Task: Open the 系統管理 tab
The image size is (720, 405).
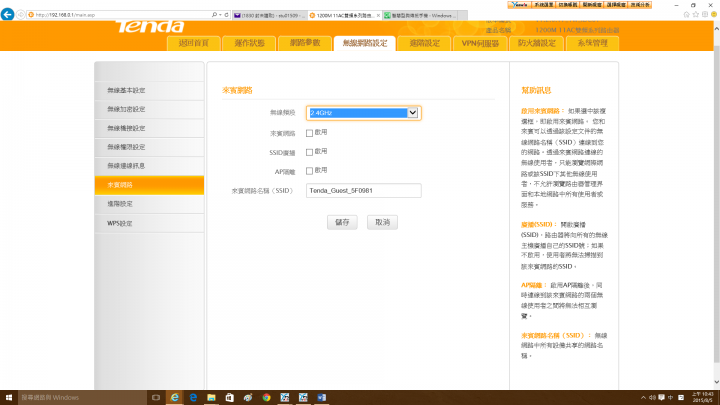Action: (592, 44)
